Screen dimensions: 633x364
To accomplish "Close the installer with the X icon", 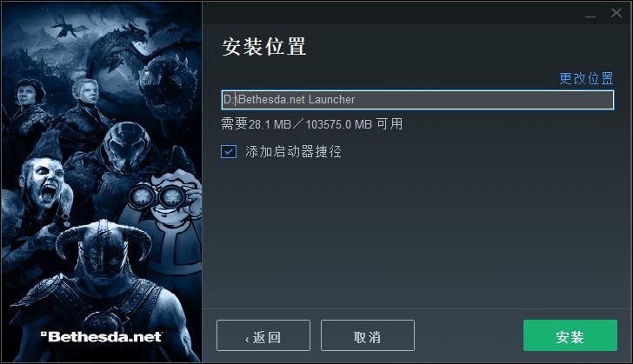I will click(x=616, y=13).
